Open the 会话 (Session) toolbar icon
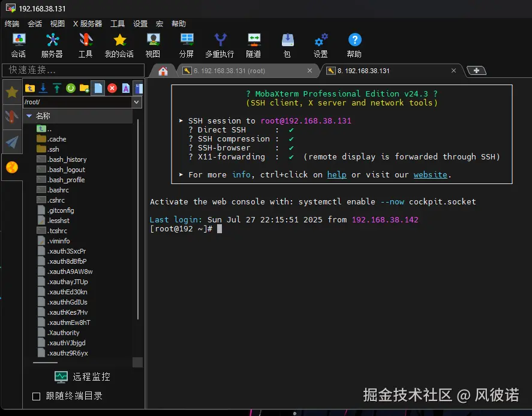 coord(19,45)
